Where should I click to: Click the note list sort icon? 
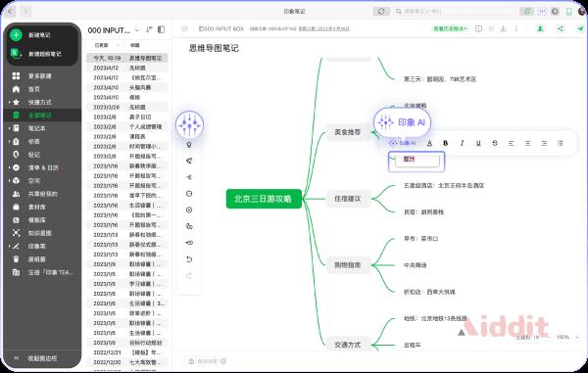coord(149,29)
